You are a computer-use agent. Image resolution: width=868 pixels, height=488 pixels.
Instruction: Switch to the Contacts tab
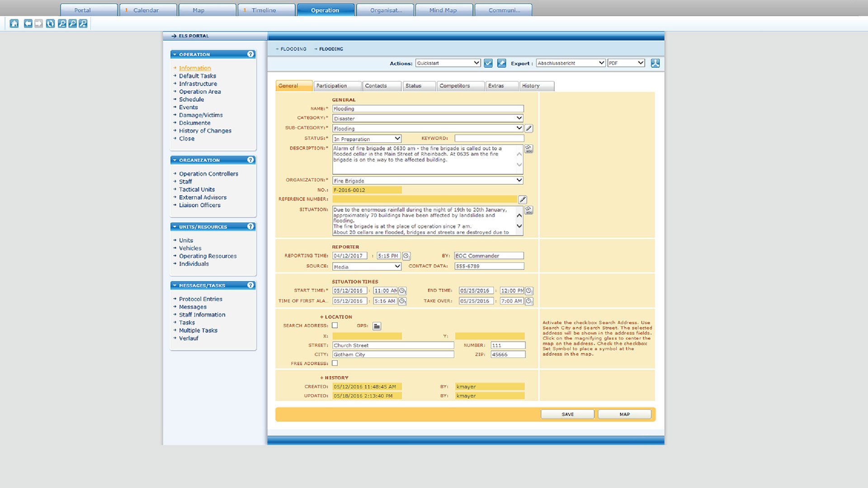[381, 86]
